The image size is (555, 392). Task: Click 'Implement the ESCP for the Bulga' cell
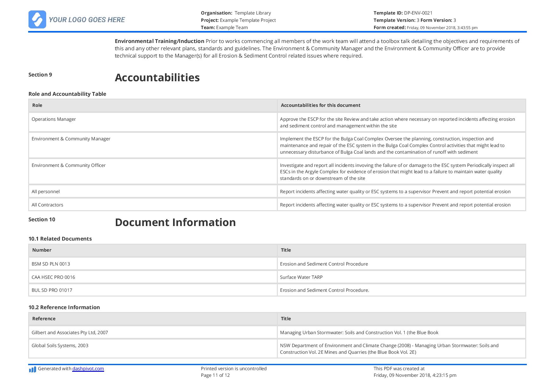[402, 145]
